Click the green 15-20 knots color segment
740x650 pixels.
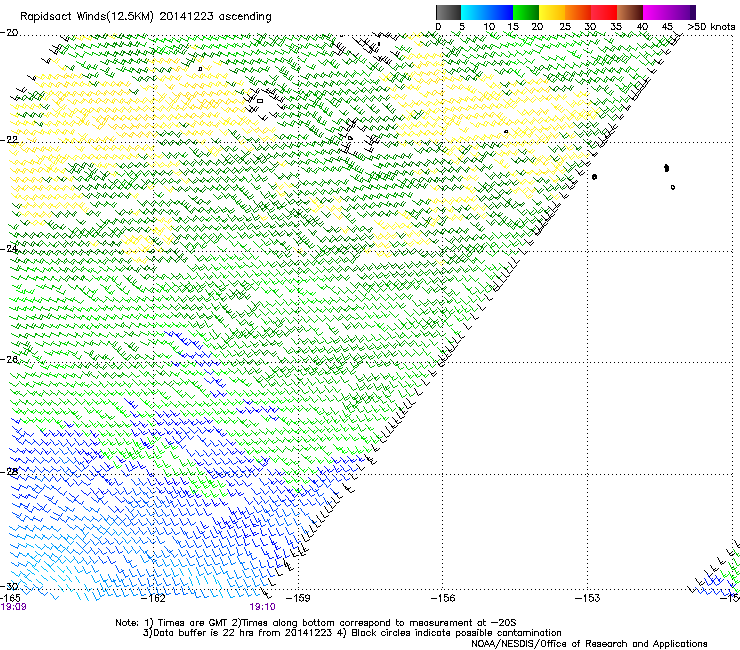(526, 12)
